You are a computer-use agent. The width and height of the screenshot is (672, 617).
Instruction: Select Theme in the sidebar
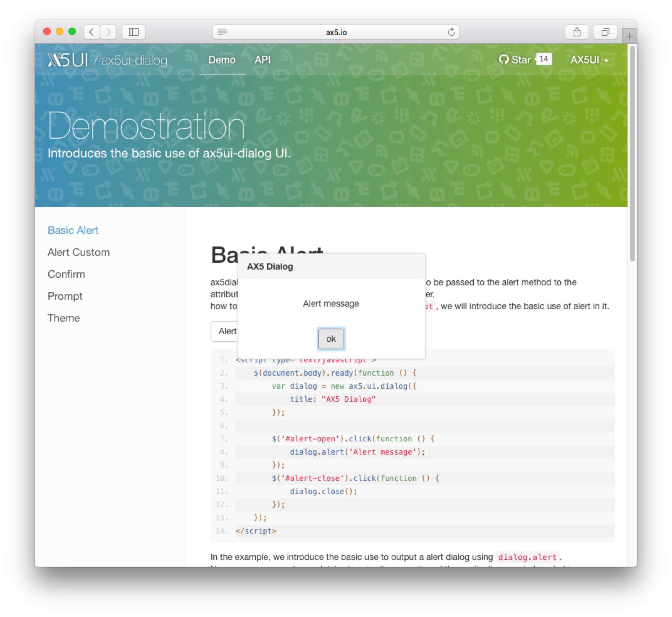pyautogui.click(x=64, y=318)
